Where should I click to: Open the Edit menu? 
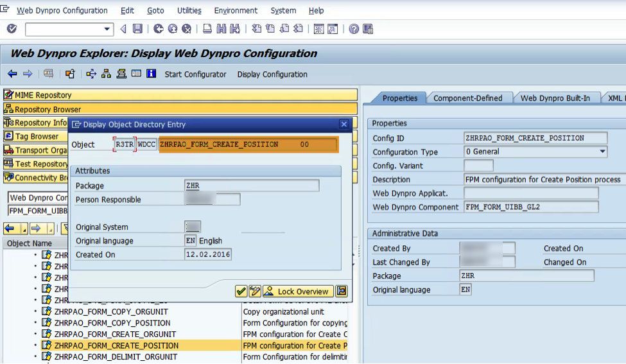127,10
